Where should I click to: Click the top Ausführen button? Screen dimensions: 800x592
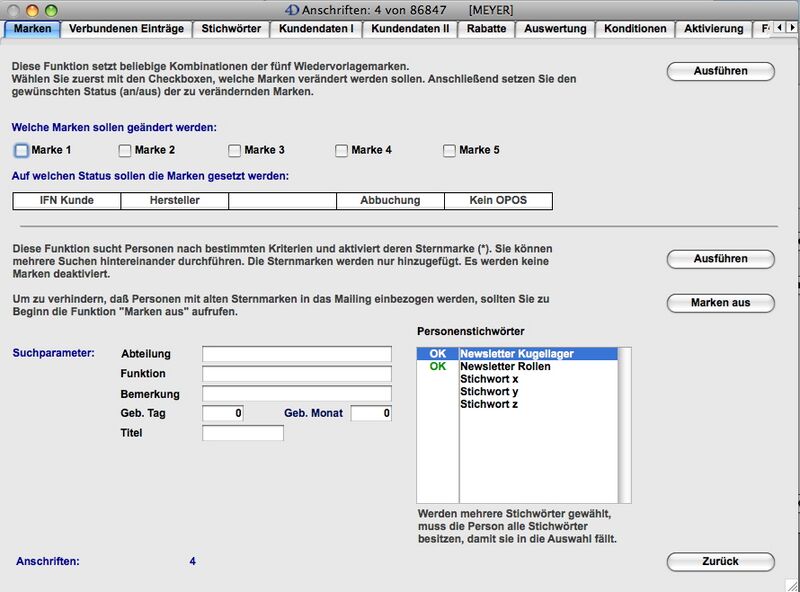click(720, 71)
